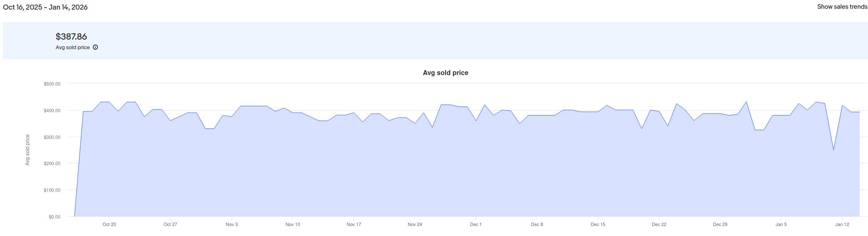The width and height of the screenshot is (868, 236).
Task: Select the Oct 27 x-axis date label
Action: tap(170, 224)
